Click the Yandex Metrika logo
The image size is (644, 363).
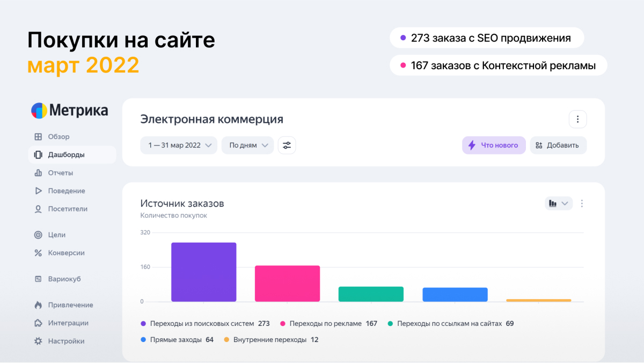(x=69, y=111)
